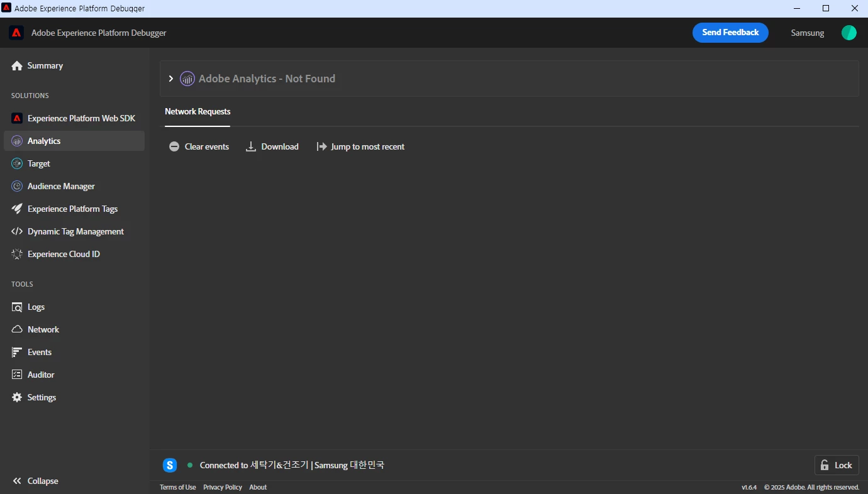Click the Send Feedback button
This screenshot has width=868, height=494.
coord(730,33)
